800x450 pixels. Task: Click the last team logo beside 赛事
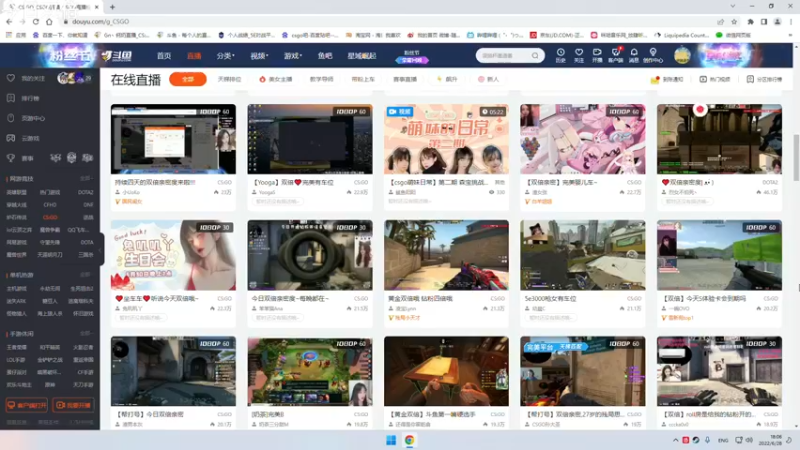pos(88,158)
